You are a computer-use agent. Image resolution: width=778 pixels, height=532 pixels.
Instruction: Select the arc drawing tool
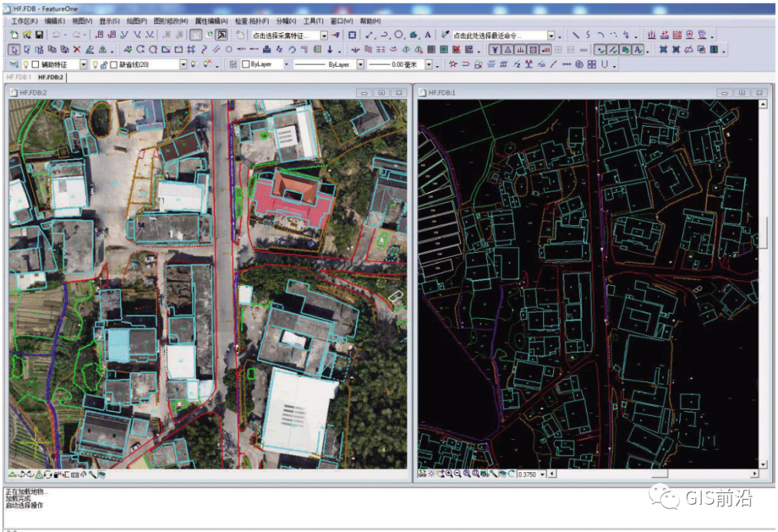(x=600, y=35)
